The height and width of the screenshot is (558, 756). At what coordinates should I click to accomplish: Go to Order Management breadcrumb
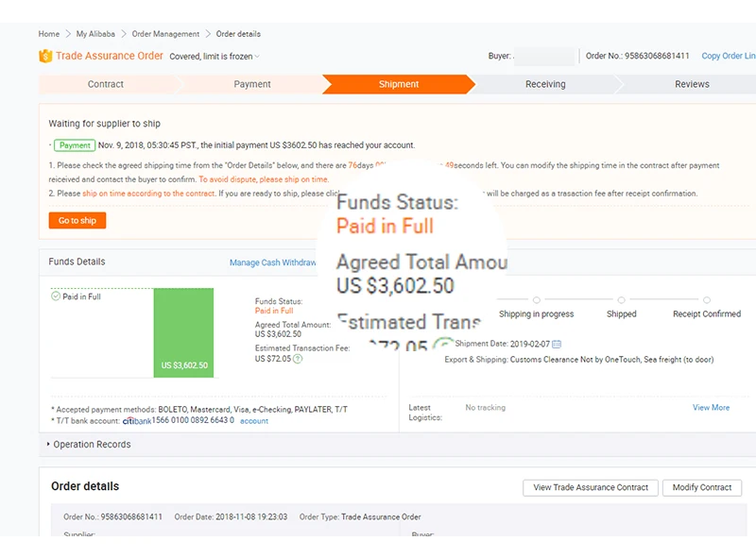pos(165,34)
